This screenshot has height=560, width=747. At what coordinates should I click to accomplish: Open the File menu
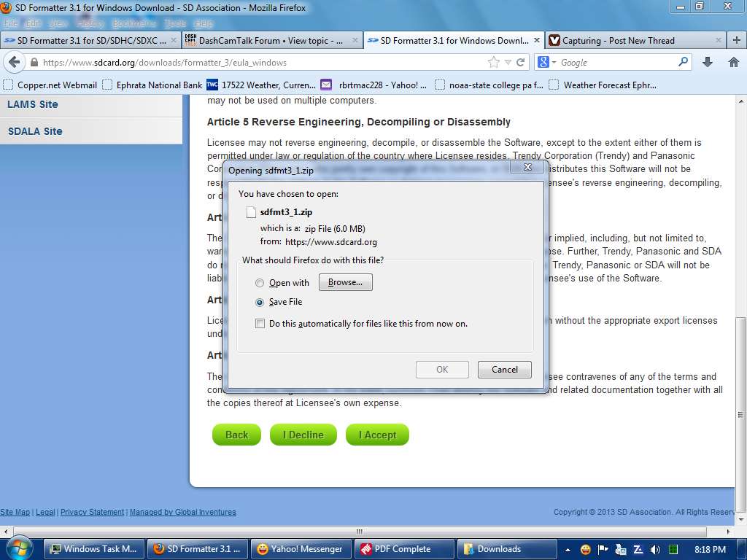pos(10,23)
